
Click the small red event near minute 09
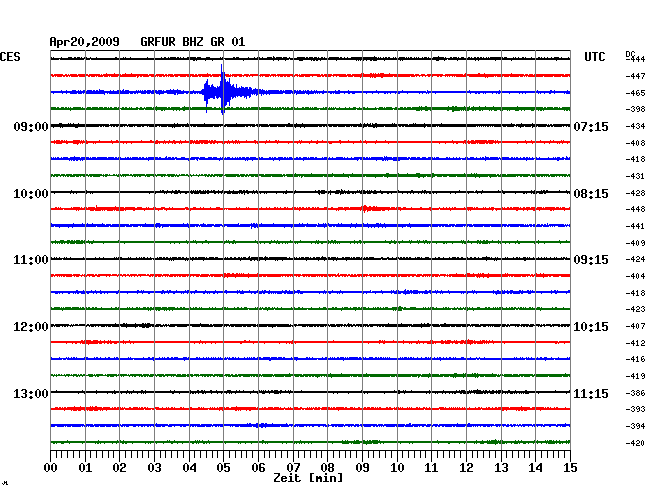coord(372,208)
